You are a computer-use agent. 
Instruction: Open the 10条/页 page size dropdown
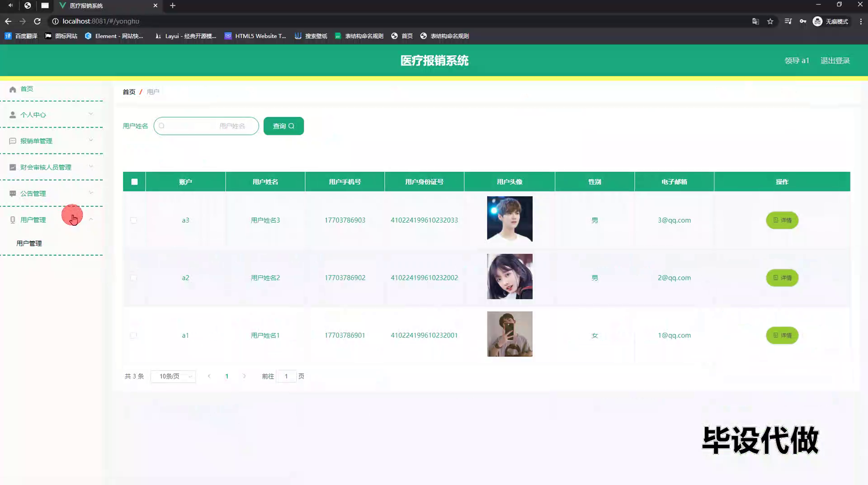tap(173, 376)
